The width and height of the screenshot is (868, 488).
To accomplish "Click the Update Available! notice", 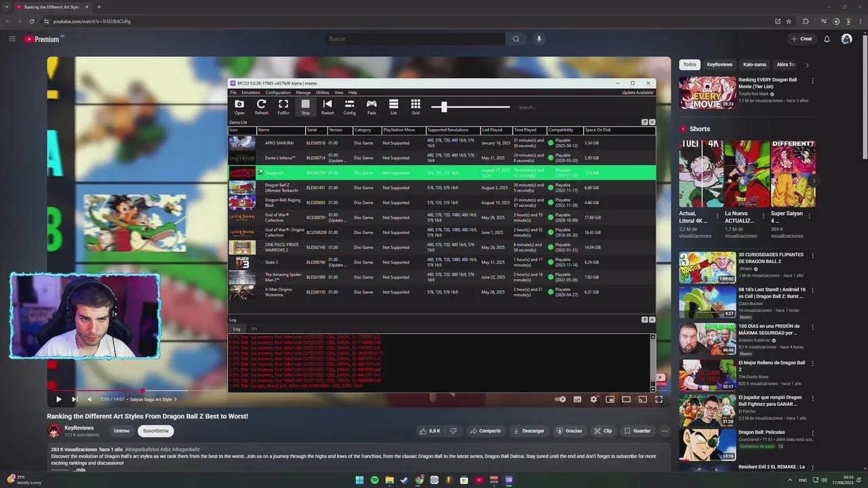I will (x=637, y=93).
